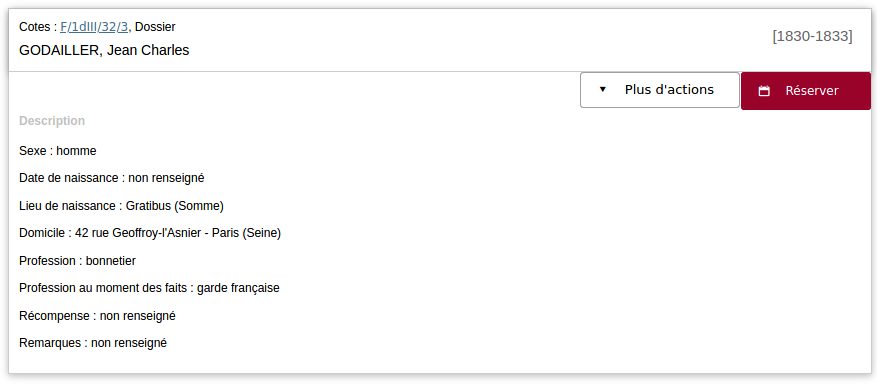Click the 'Sexe : homme' line
877x384 pixels.
point(58,151)
